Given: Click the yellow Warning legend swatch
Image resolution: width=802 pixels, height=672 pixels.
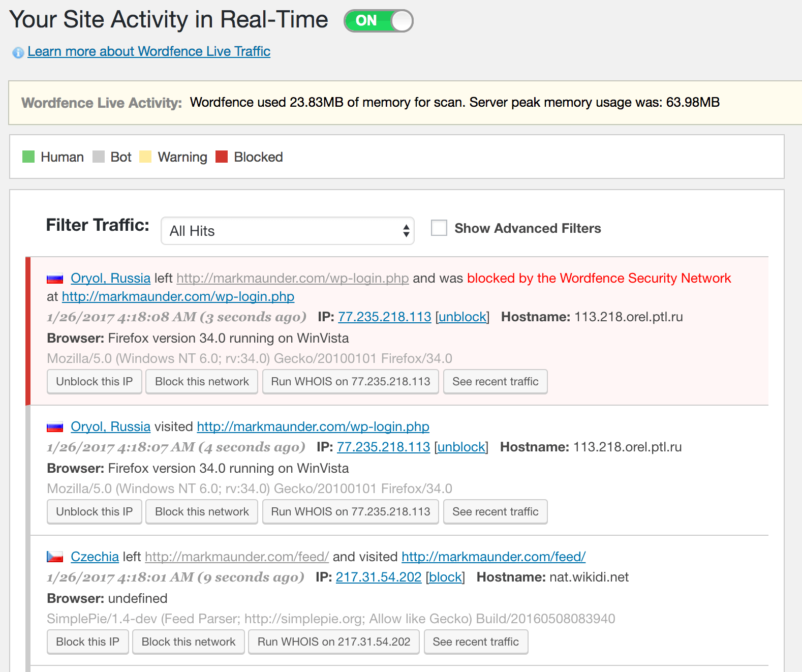Looking at the screenshot, I should tap(145, 157).
